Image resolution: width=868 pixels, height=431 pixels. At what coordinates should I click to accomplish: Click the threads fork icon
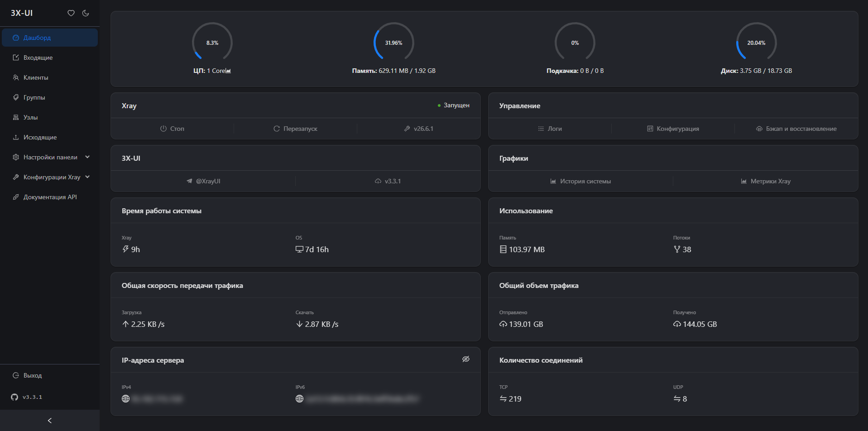[677, 249]
